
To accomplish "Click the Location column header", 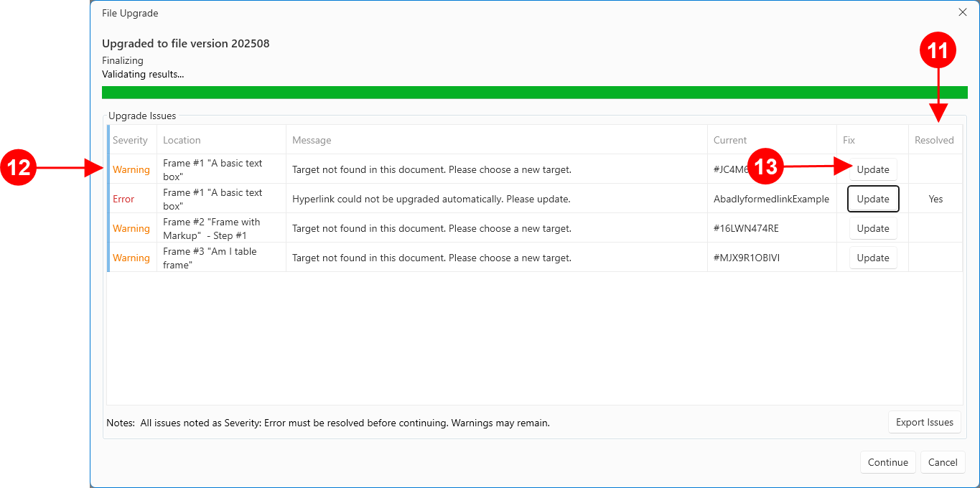I will tap(182, 140).
